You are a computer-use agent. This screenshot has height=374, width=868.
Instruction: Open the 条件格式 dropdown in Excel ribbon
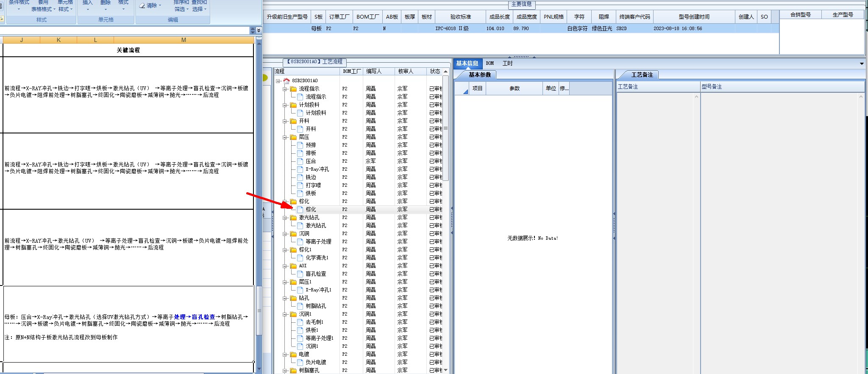[19, 6]
